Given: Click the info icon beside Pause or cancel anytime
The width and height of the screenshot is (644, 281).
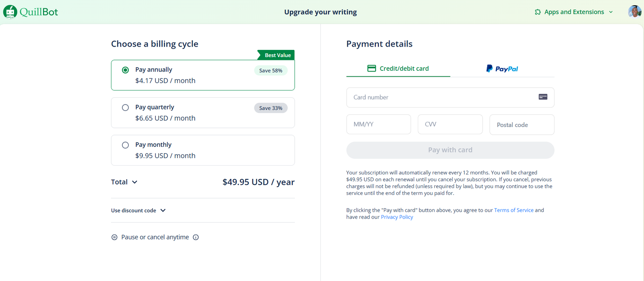Looking at the screenshot, I should (x=196, y=237).
